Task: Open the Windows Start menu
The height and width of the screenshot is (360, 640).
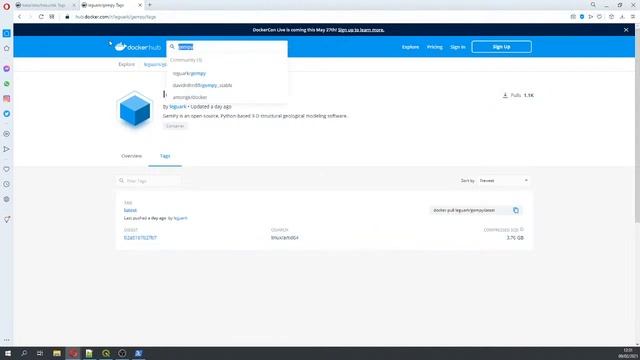Action: coord(7,353)
